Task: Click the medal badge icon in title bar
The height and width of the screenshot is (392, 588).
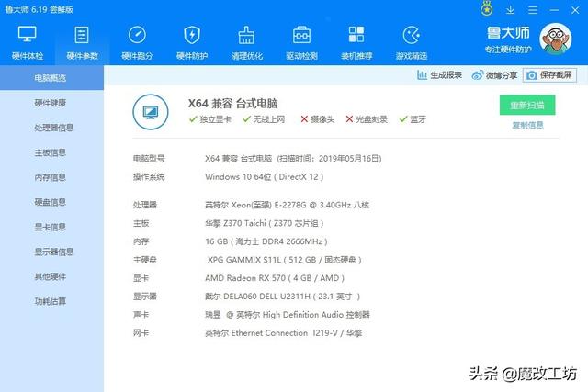Action: (x=487, y=9)
